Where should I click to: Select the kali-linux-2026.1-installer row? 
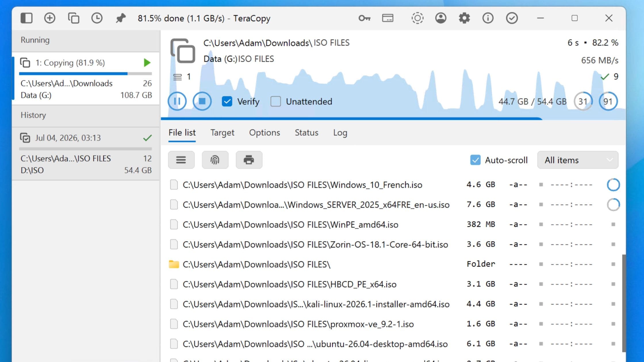coord(393,304)
